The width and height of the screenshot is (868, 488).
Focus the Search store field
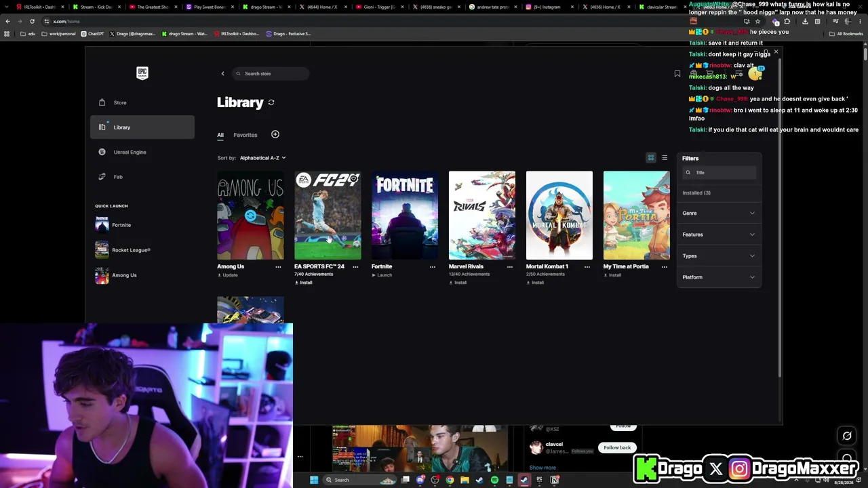(x=271, y=73)
